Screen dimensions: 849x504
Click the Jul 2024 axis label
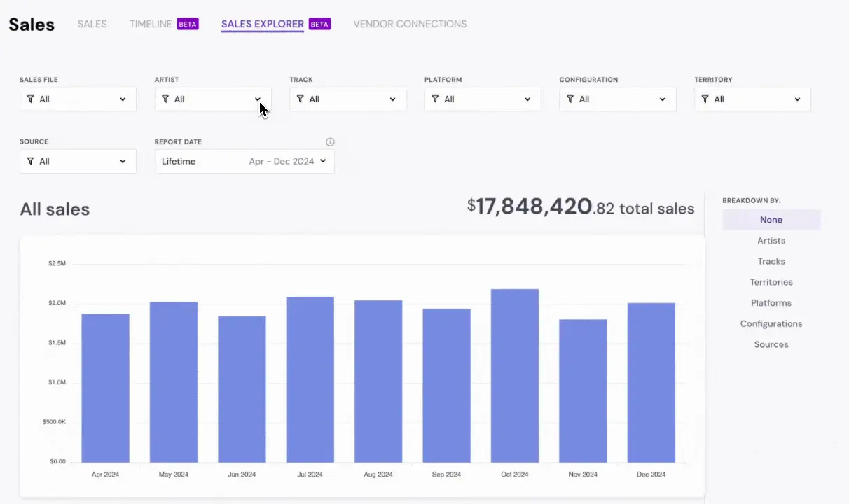310,475
